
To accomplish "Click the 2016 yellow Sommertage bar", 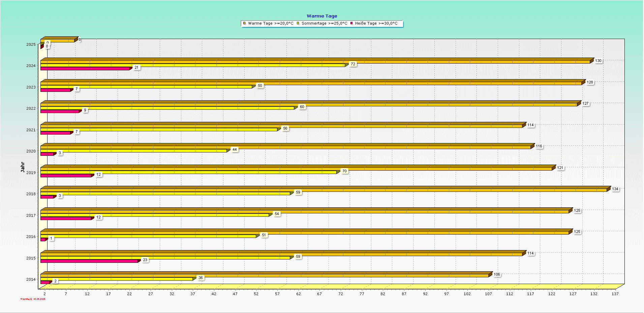I will [x=150, y=236].
